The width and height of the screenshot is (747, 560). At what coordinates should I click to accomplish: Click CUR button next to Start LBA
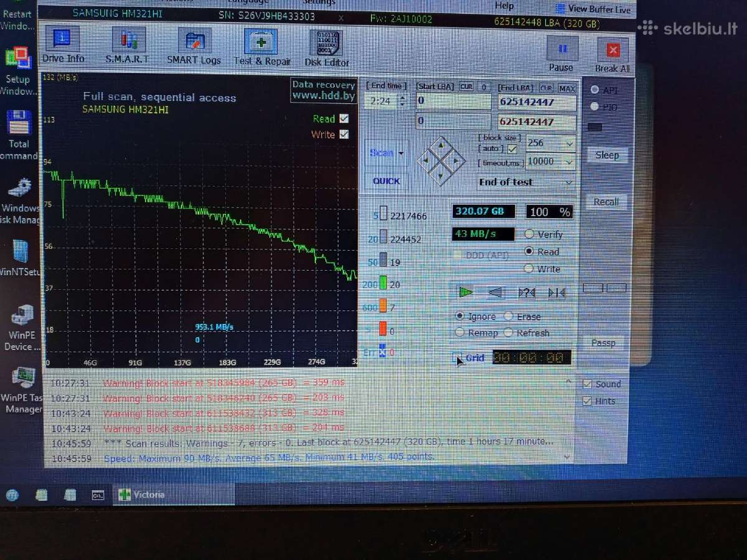tap(467, 86)
